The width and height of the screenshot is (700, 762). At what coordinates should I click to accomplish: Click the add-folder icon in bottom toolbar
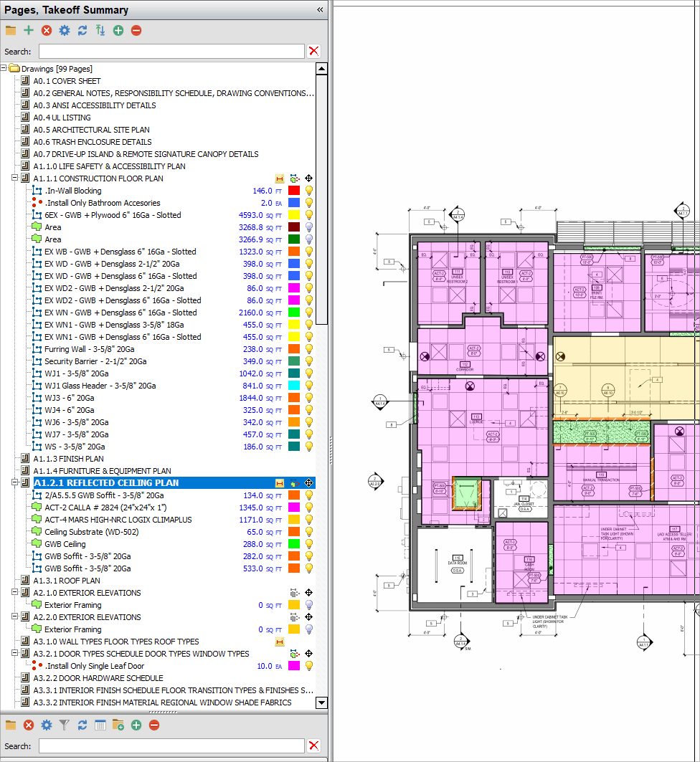(x=118, y=725)
